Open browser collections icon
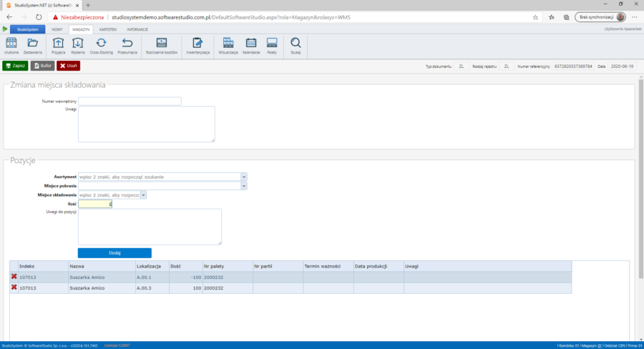 pyautogui.click(x=567, y=17)
